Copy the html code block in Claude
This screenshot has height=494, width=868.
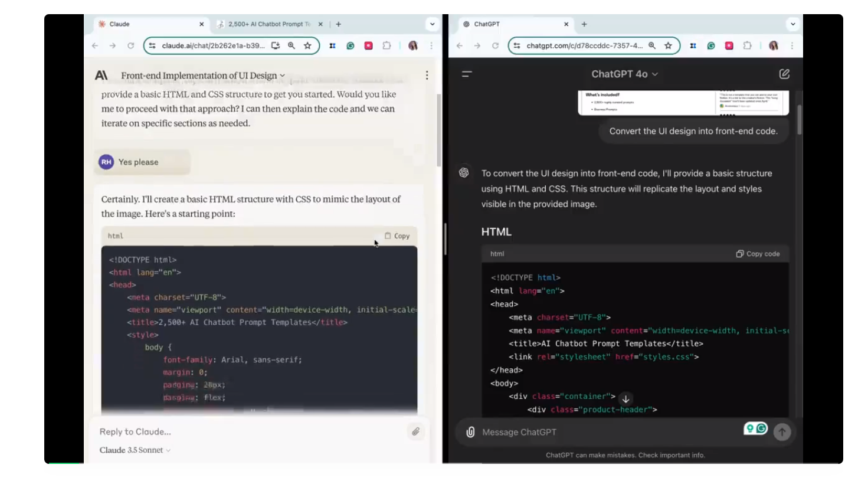pyautogui.click(x=397, y=235)
